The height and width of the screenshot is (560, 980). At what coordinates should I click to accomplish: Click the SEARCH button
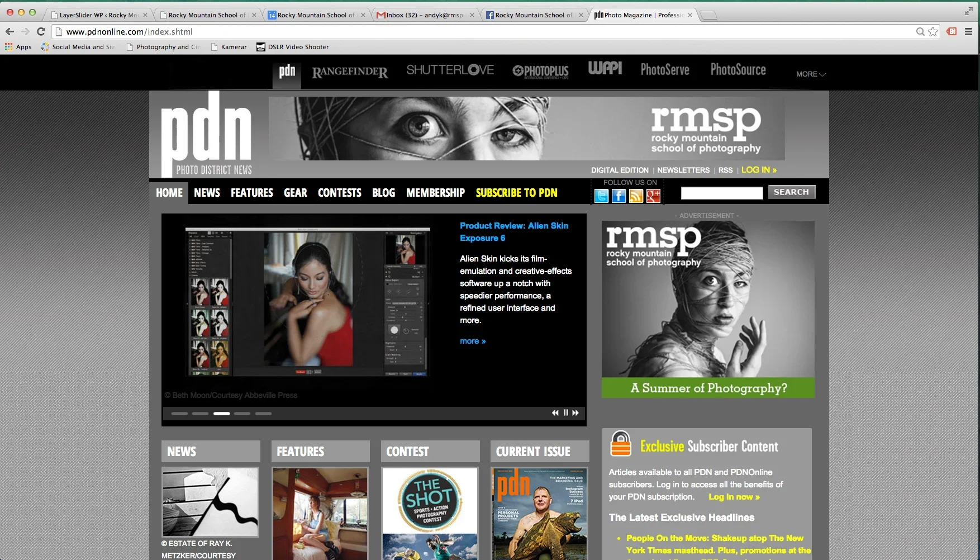(x=792, y=192)
